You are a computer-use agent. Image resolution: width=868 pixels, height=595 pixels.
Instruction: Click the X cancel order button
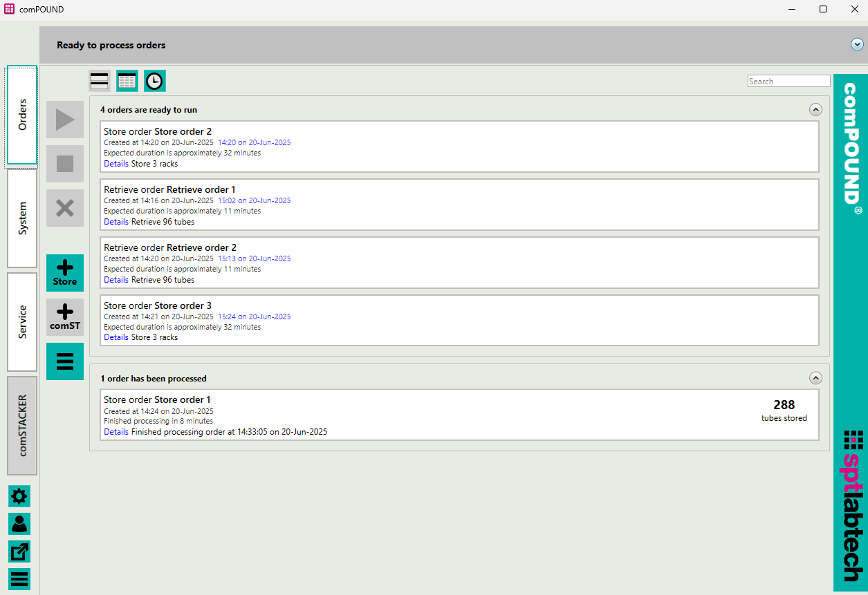pos(65,208)
